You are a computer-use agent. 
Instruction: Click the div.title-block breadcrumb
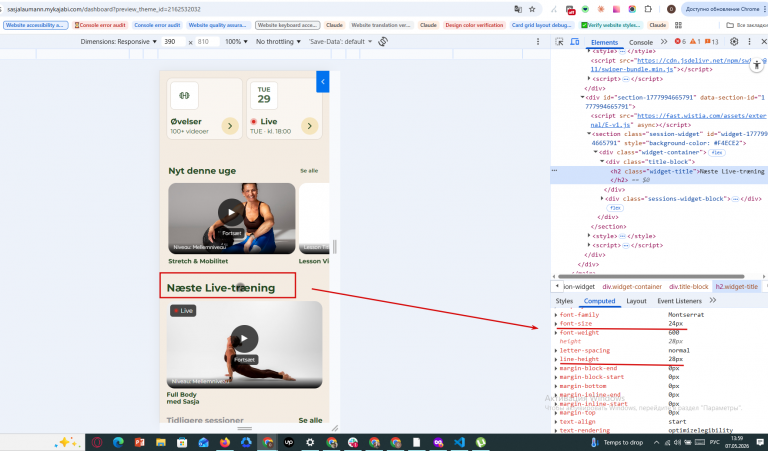689,286
